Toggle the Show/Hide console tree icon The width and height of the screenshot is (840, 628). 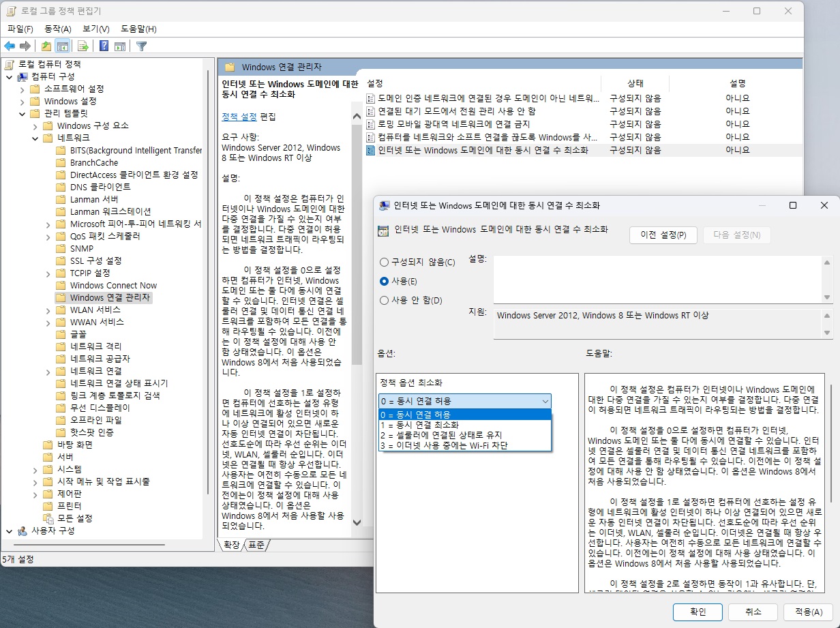tap(63, 46)
